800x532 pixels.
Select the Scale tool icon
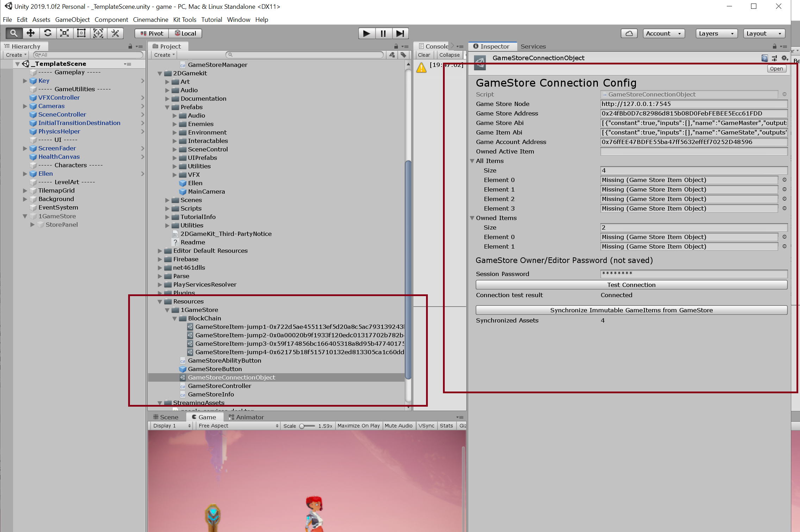click(64, 33)
